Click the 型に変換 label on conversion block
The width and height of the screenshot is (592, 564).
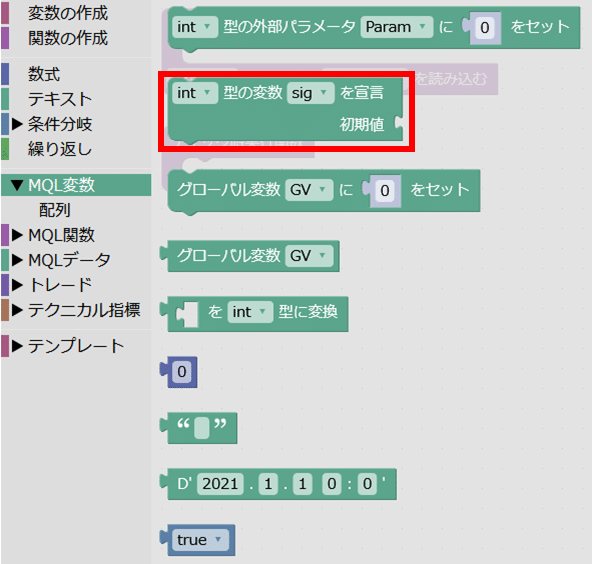[x=308, y=312]
